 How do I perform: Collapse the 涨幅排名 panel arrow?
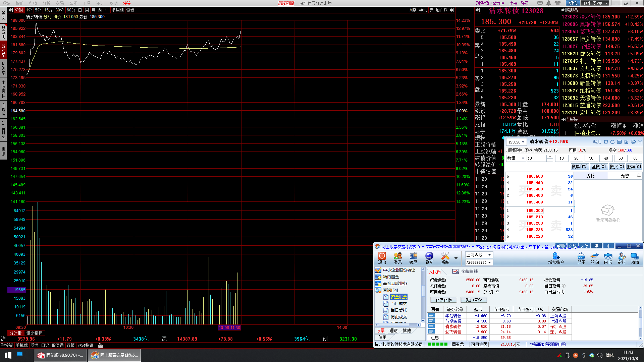click(563, 10)
